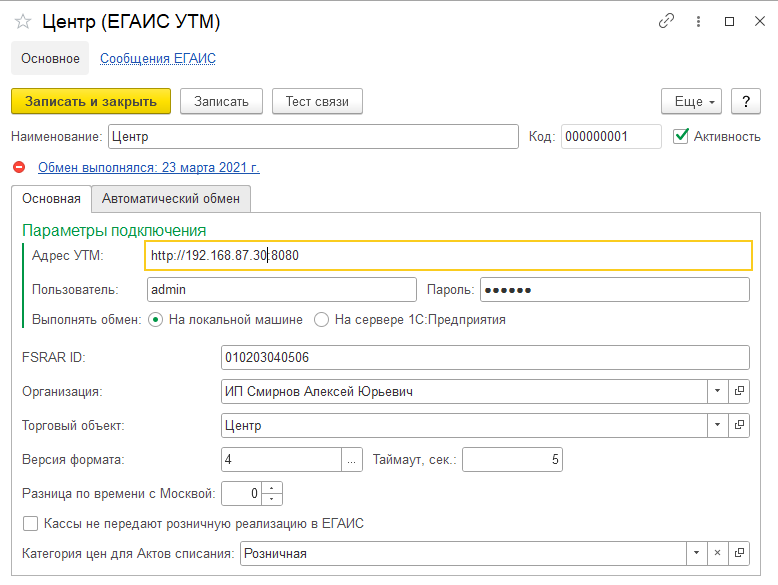Click the help question mark button
The image size is (778, 585).
pos(746,102)
